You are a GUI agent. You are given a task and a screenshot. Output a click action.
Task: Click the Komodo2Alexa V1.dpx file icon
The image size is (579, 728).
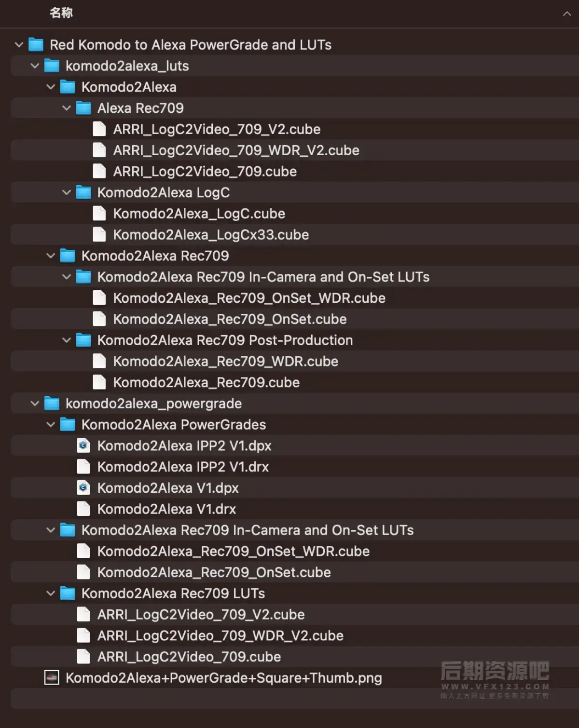coord(83,488)
